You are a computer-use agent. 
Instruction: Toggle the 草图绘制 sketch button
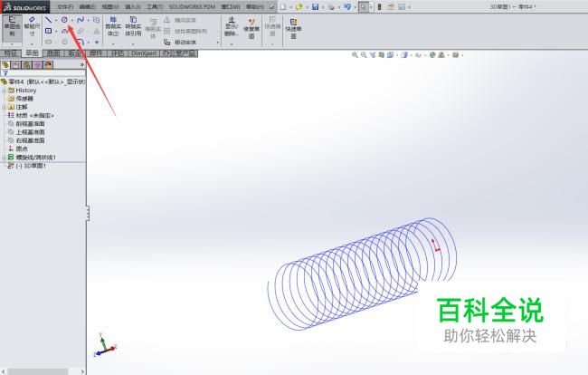(12, 26)
